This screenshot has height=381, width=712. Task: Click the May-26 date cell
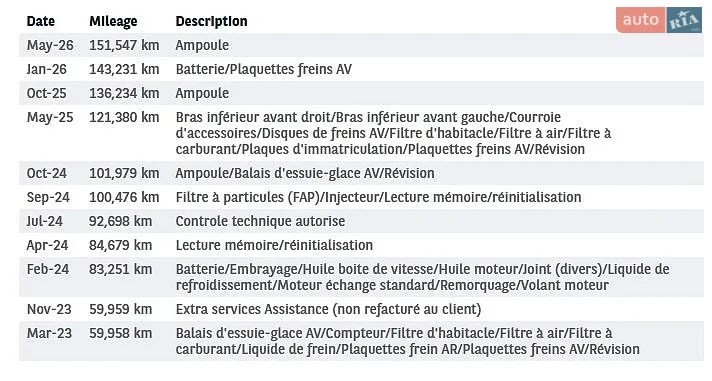(50, 45)
